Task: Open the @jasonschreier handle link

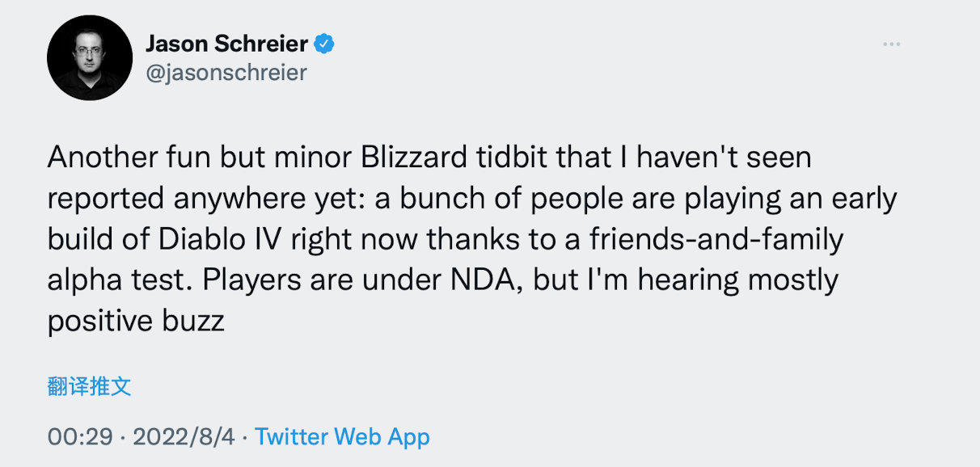Action: pos(226,73)
